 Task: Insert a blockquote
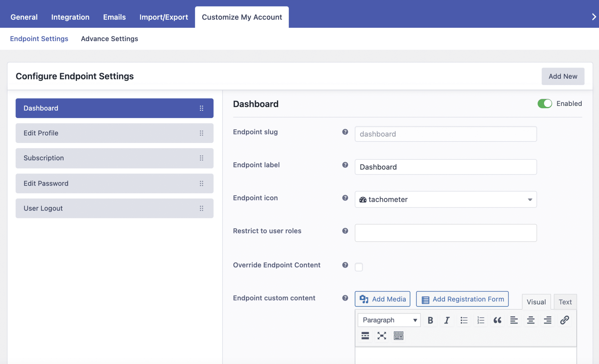coord(497,320)
